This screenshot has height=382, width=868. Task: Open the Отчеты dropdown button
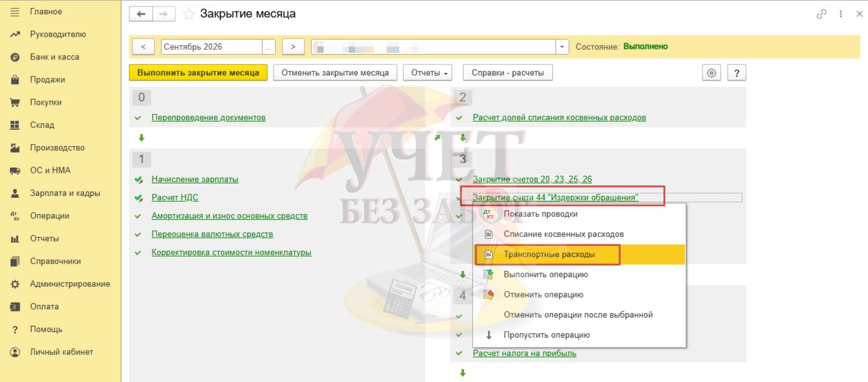pyautogui.click(x=428, y=73)
